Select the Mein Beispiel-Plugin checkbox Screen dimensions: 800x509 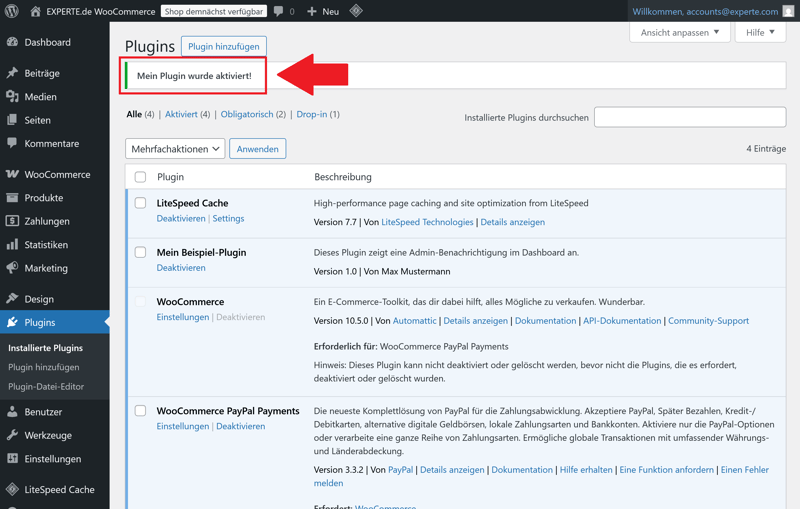(x=140, y=252)
